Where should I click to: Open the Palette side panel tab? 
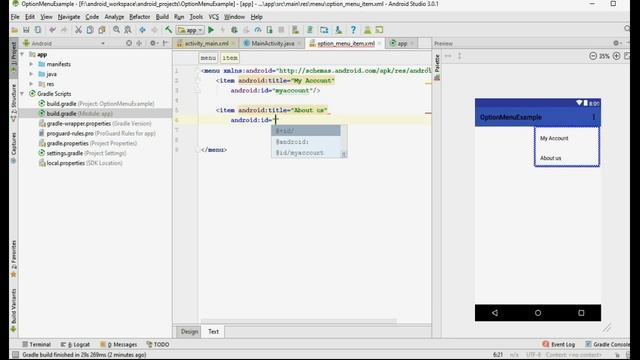437,67
